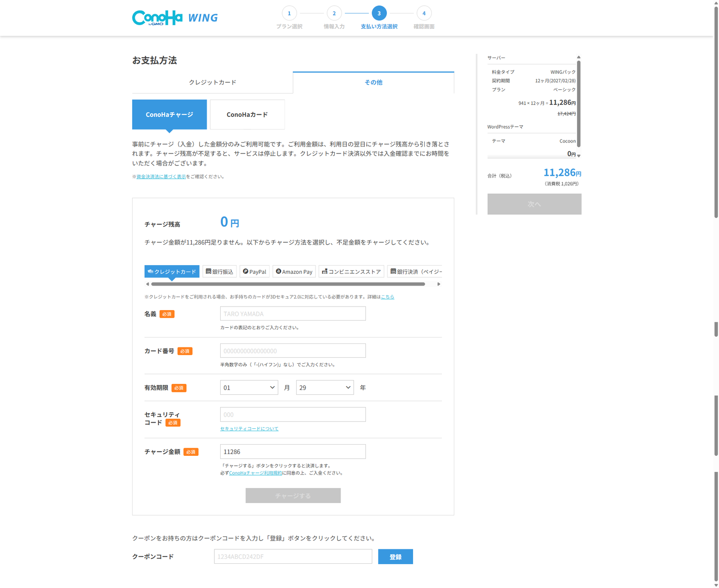Open the 資金決済法に基づく表示 link

point(161,177)
